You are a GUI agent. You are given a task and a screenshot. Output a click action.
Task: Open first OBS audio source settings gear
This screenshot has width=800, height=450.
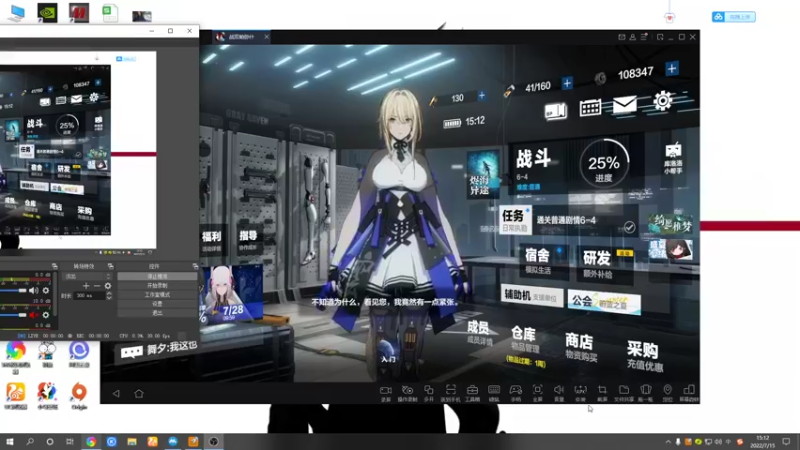[46, 290]
